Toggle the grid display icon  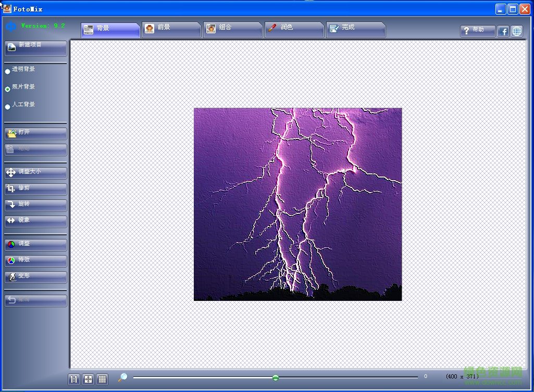click(x=102, y=379)
